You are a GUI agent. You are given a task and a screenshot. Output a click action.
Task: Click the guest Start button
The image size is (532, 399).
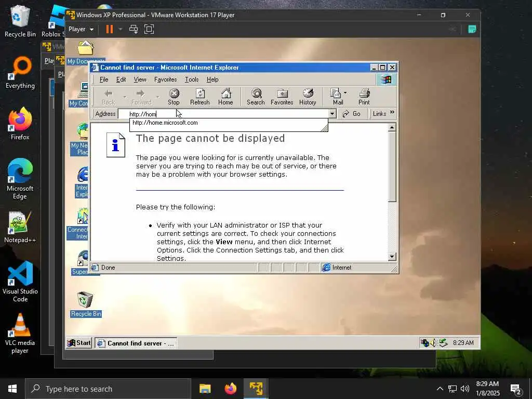(x=79, y=343)
